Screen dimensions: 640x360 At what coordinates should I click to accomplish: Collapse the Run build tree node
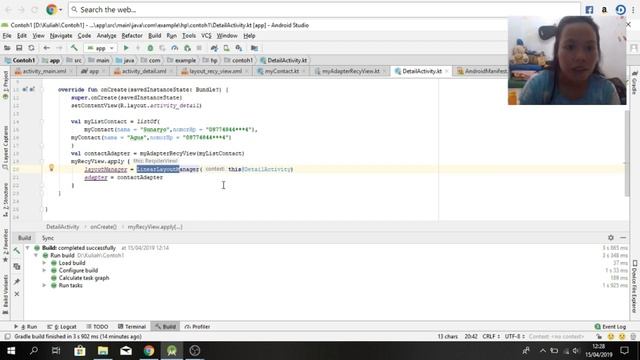point(36,255)
